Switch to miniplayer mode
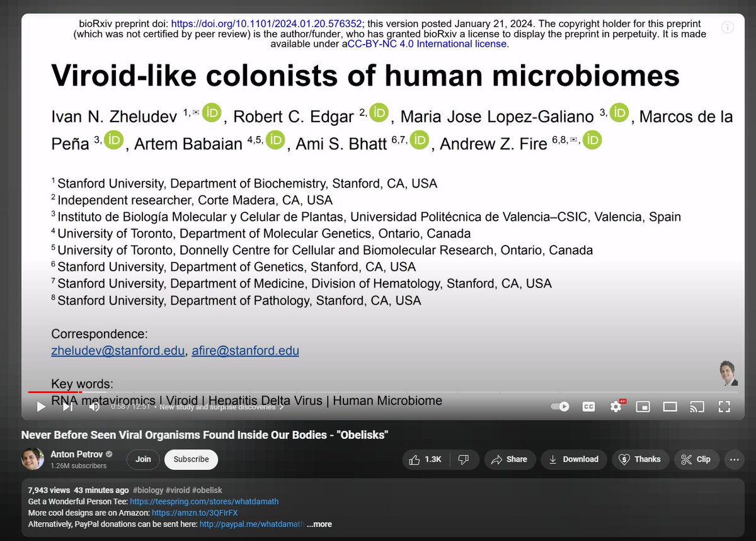This screenshot has height=541, width=756. coord(643,407)
